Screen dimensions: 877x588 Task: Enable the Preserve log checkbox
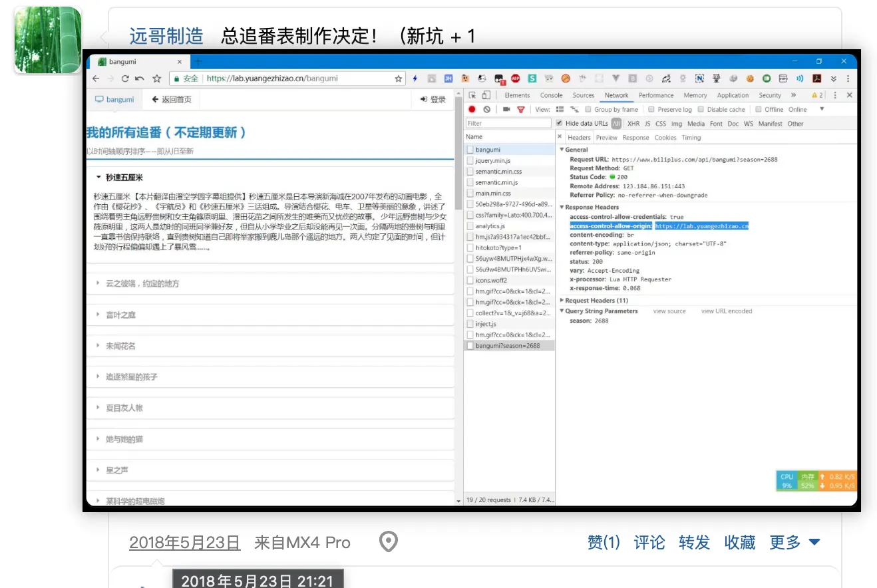click(x=651, y=110)
